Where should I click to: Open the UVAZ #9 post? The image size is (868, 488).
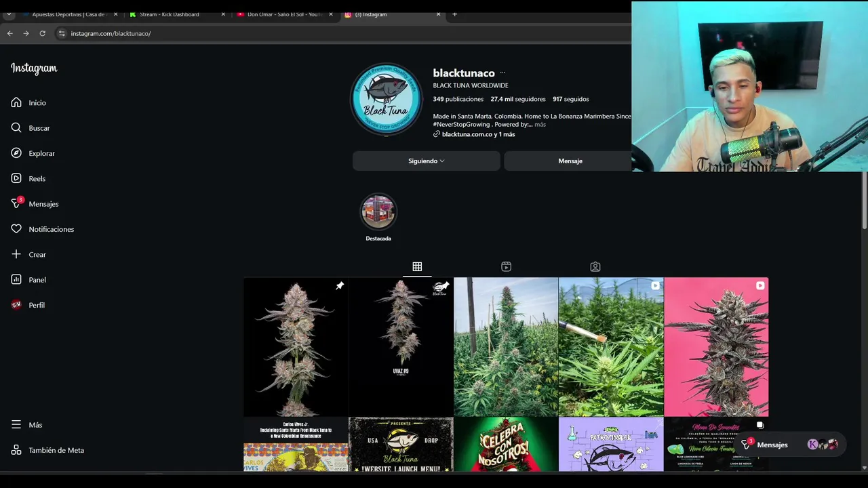point(401,347)
